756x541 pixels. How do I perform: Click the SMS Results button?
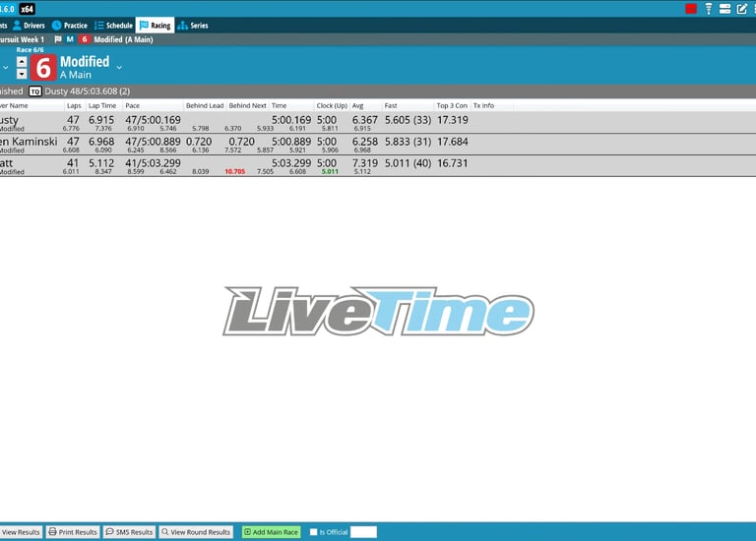tap(129, 532)
